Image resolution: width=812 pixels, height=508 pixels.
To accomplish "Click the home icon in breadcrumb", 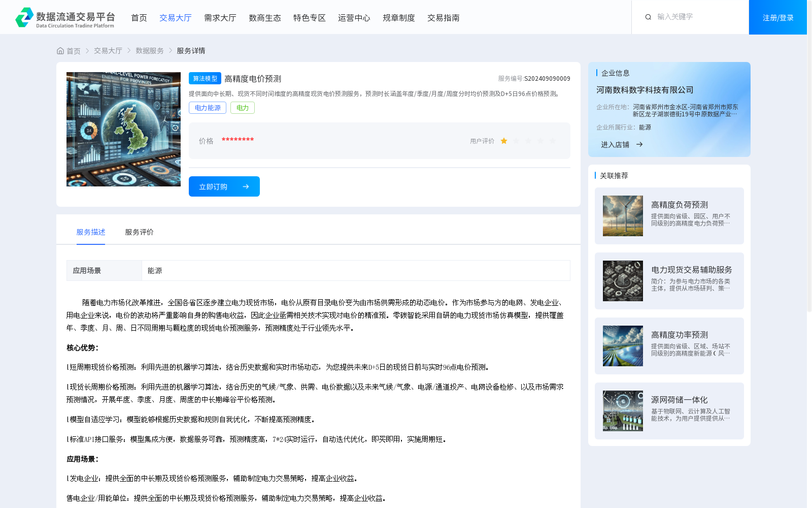I will 60,51.
